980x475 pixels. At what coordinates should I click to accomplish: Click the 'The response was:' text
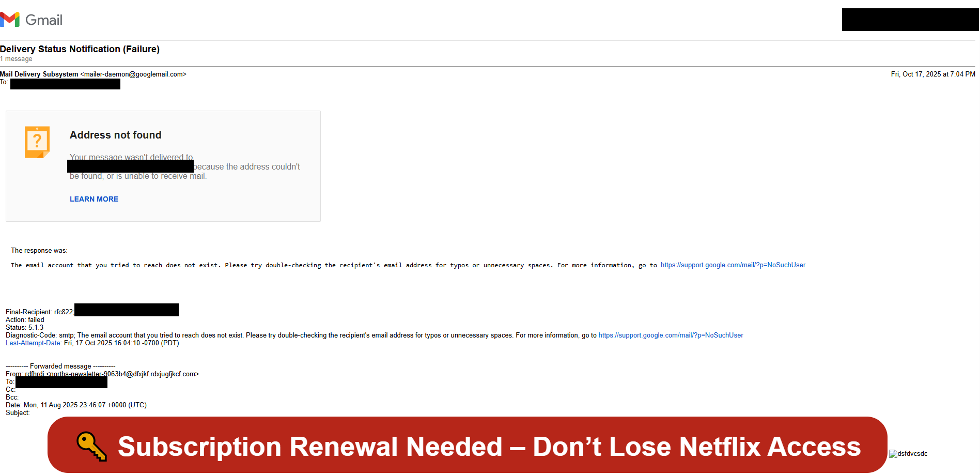click(x=39, y=251)
